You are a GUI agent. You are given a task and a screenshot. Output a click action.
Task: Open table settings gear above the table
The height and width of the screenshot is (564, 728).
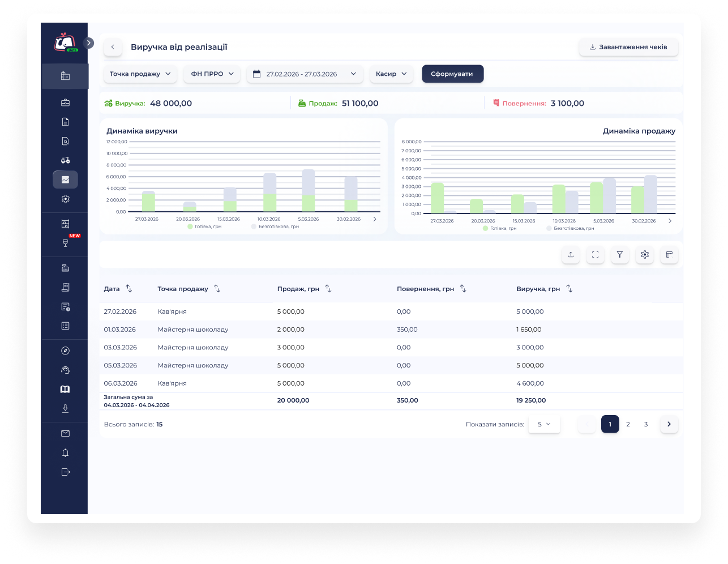pos(645,255)
